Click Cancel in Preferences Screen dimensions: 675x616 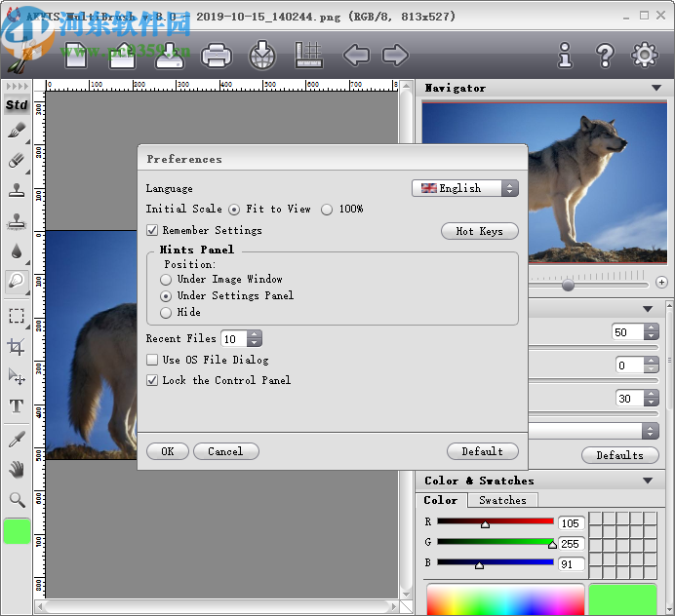(225, 451)
